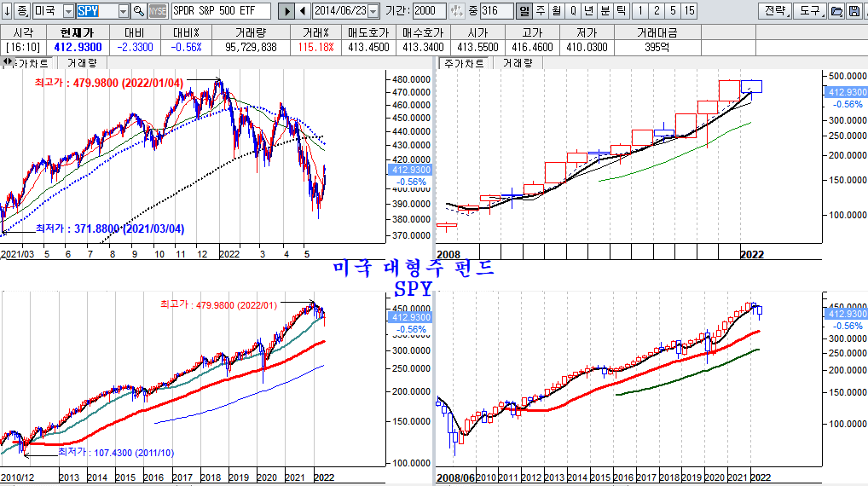Click the 기간 input field showing 2000
This screenshot has height=486, width=868.
[429, 11]
